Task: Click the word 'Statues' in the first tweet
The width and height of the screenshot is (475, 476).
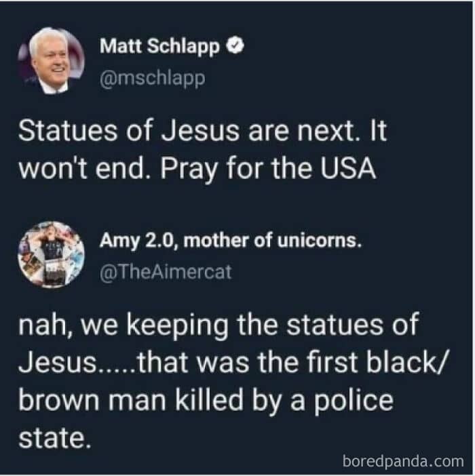Action: coord(68,131)
